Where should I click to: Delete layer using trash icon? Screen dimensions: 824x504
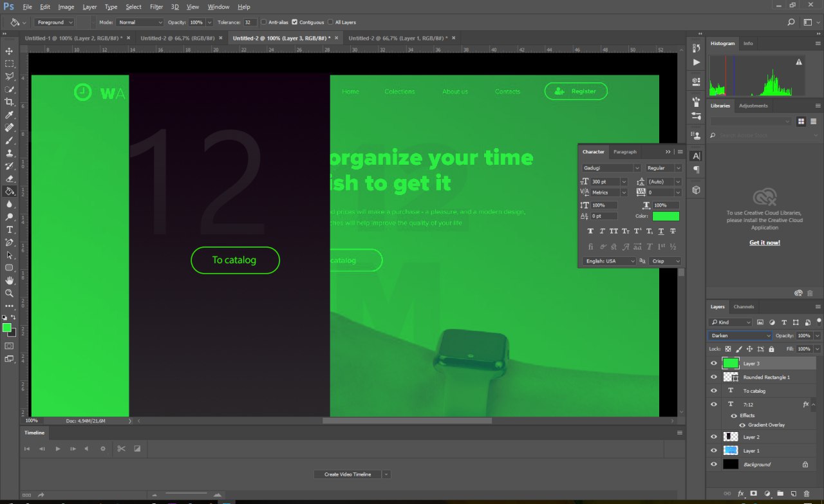click(807, 494)
